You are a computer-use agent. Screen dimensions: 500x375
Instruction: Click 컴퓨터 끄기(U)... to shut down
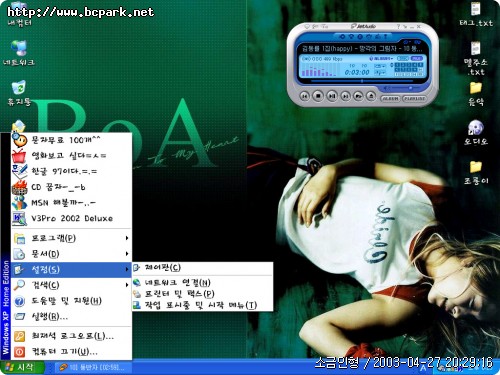click(x=71, y=352)
